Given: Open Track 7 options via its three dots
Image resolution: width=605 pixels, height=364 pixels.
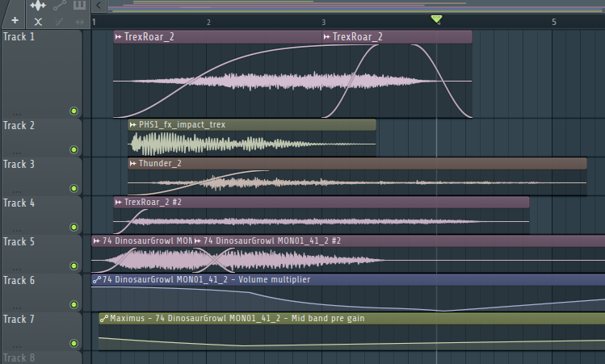Looking at the screenshot, I should pos(17,346).
